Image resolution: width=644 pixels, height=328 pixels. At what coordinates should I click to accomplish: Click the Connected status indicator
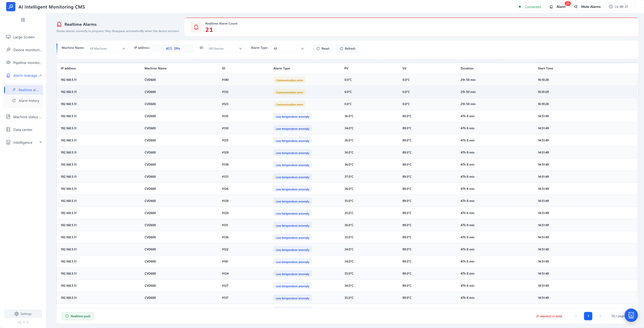[x=530, y=7]
